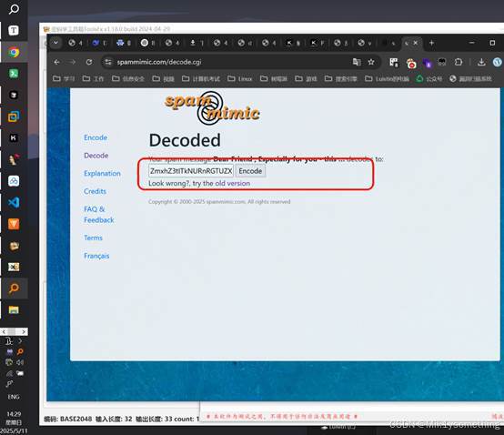Click the spammimic logo image
The width and height of the screenshot is (504, 435).
(212, 108)
